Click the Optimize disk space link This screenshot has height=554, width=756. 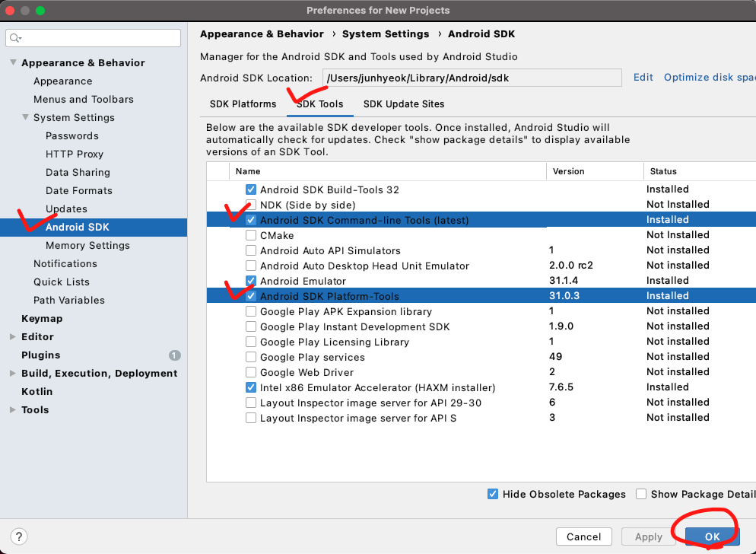[710, 77]
